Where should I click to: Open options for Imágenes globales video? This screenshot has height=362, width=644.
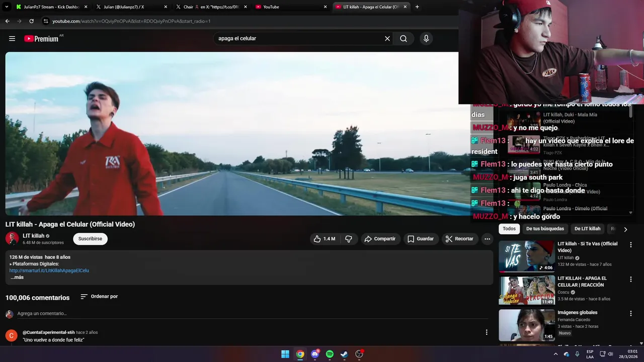(x=630, y=313)
